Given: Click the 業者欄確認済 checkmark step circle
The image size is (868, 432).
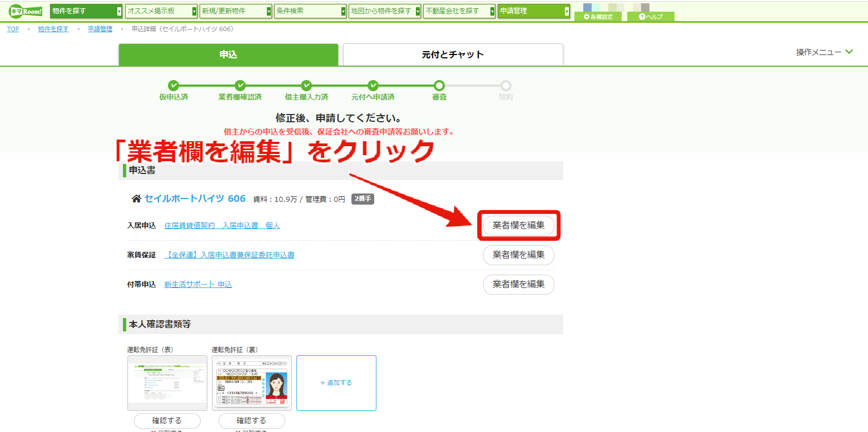Looking at the screenshot, I should coord(240,86).
